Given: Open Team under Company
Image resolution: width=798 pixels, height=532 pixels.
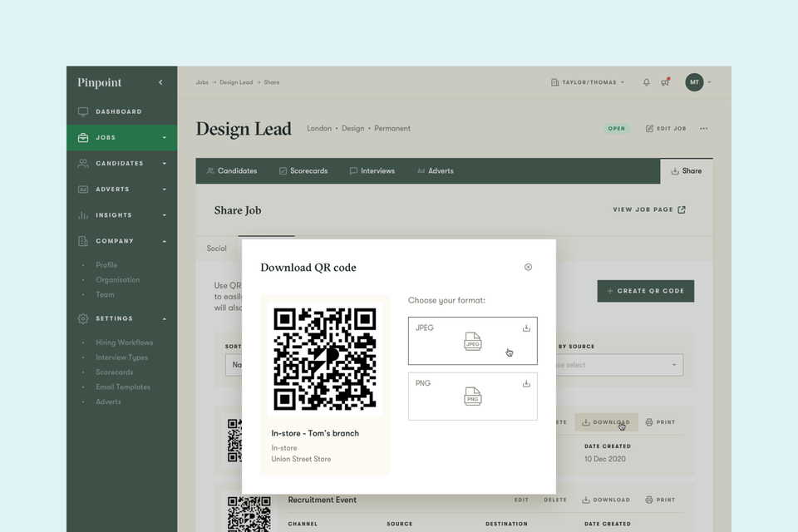Looking at the screenshot, I should click(x=105, y=294).
